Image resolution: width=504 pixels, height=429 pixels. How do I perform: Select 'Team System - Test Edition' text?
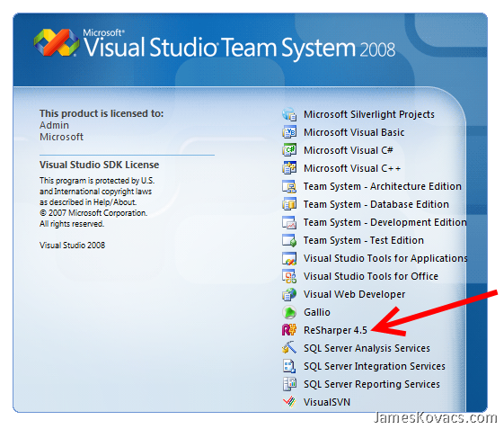pos(364,241)
